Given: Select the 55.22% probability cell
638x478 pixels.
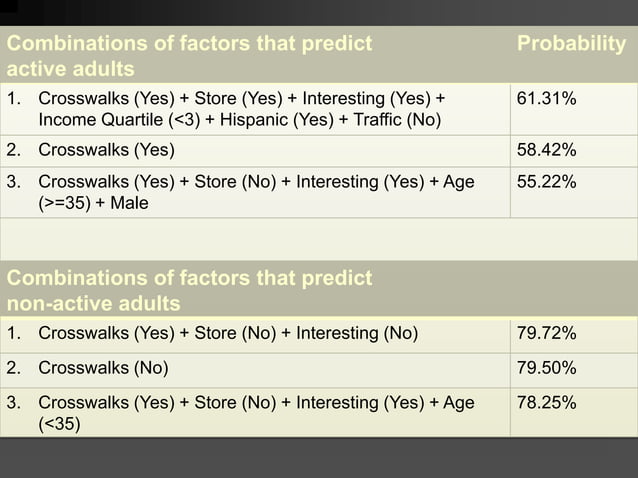Looking at the screenshot, I should click(546, 182).
